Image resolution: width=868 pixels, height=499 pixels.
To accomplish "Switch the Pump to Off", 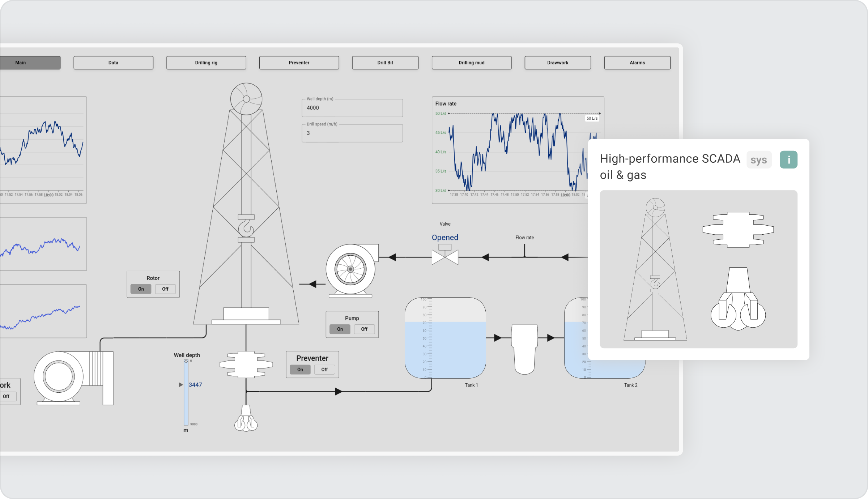I will 364,329.
